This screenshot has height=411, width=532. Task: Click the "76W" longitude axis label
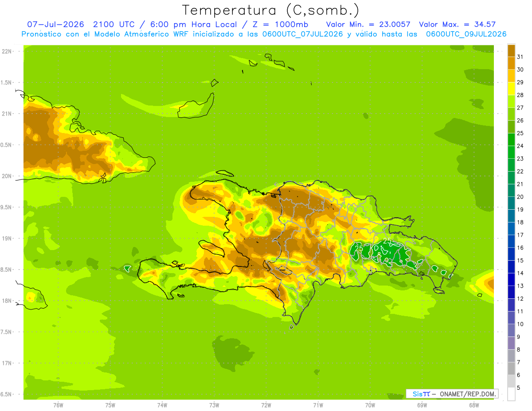[58, 405]
